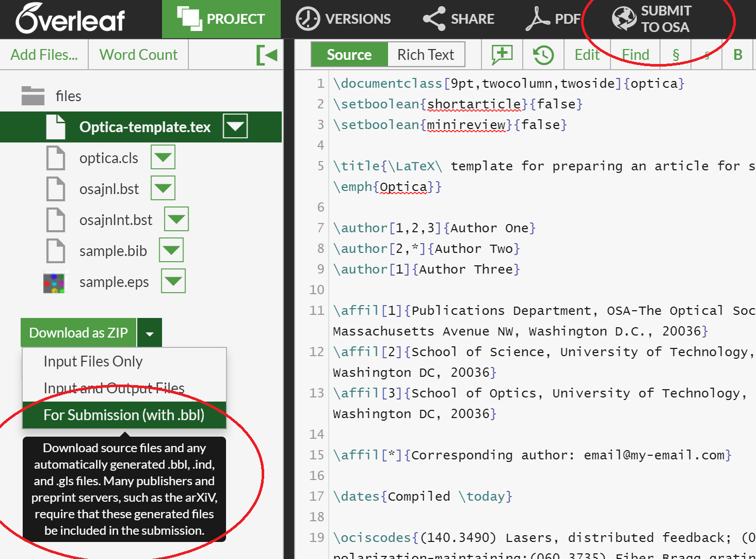Viewport: 756px width, 559px height.
Task: Collapse the file tree panel with the arrow icon
Action: (x=267, y=54)
